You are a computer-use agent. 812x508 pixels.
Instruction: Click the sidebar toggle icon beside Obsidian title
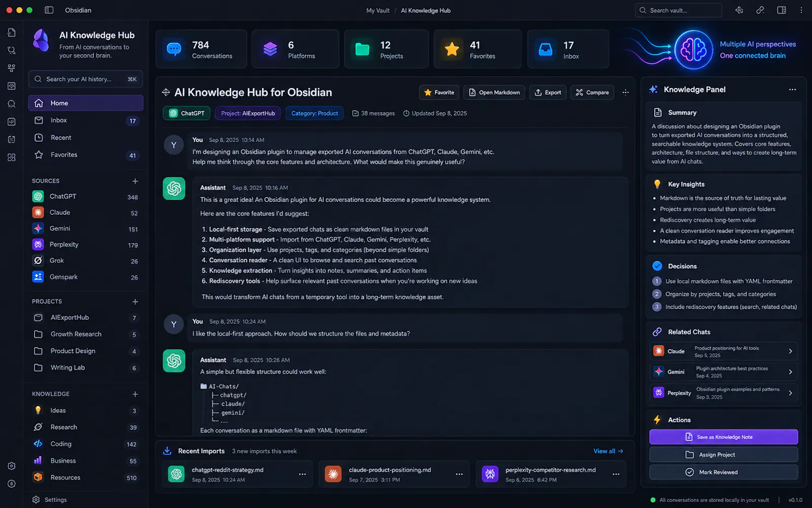pyautogui.click(x=49, y=10)
